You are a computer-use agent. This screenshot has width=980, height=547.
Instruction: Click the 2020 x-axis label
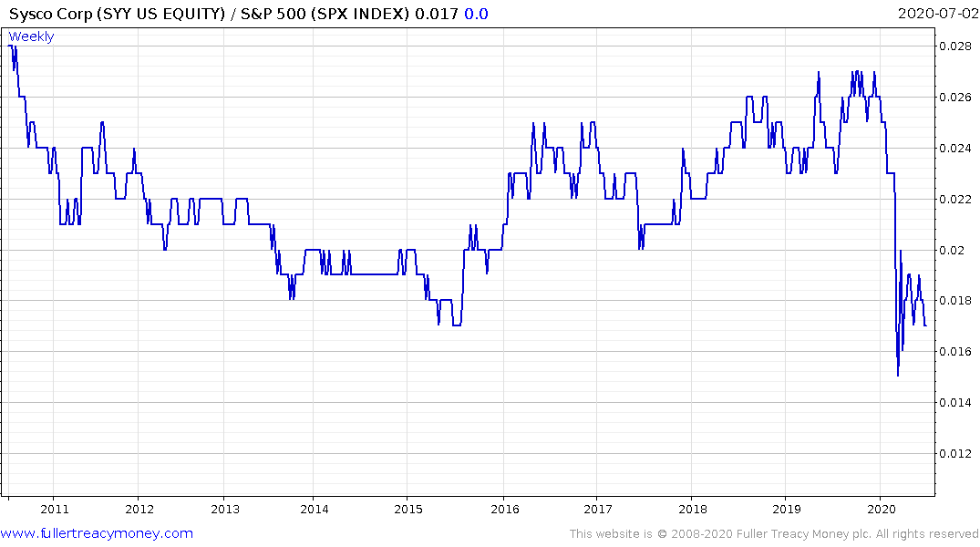[882, 509]
